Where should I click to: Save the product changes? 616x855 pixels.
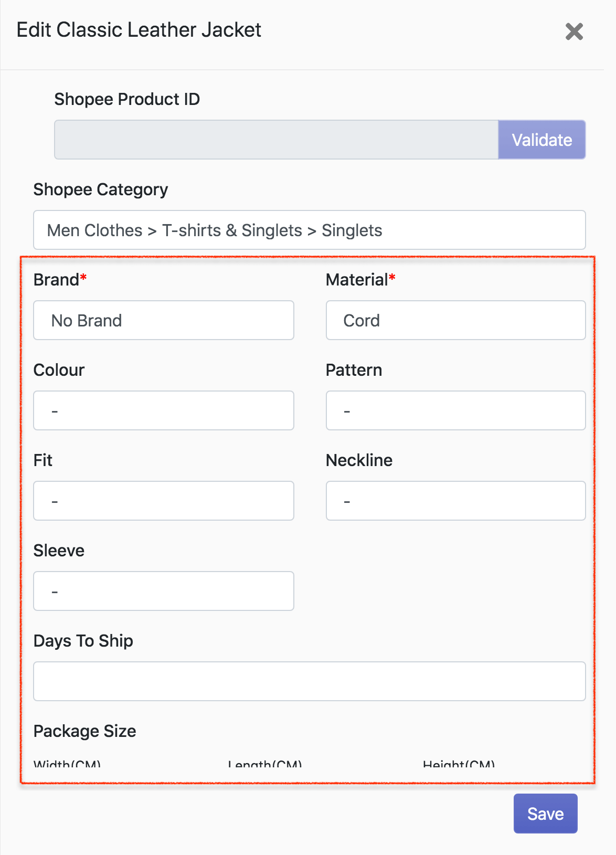point(545,814)
